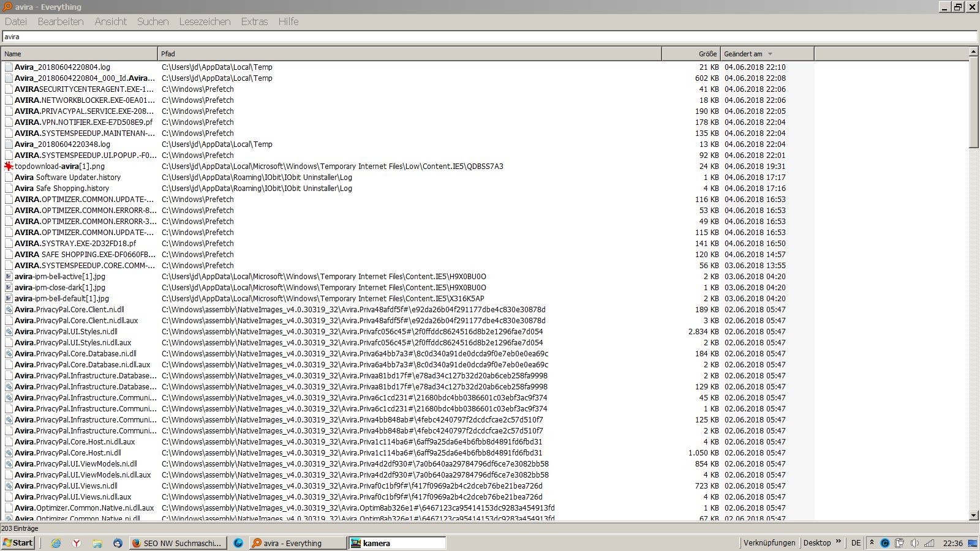The image size is (980, 551).
Task: Click the power plug tray icon
Action: 900,543
